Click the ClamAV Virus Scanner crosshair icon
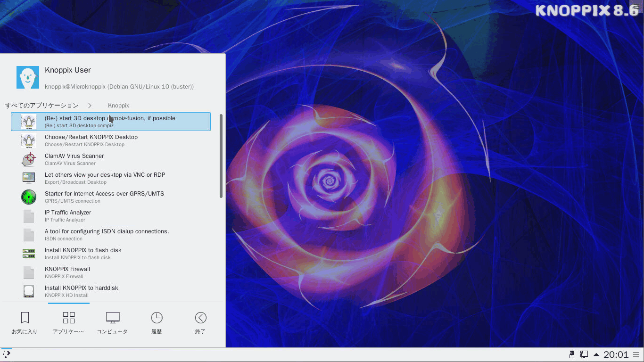Image resolution: width=644 pixels, height=362 pixels. tap(29, 159)
